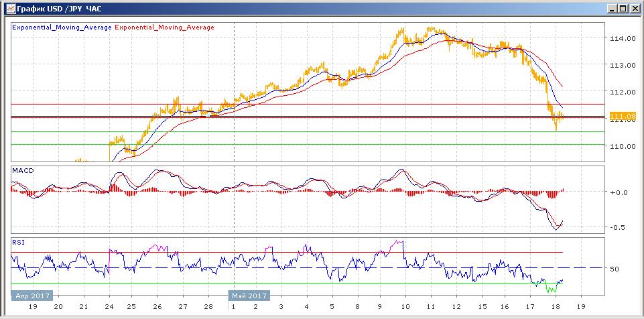
Task: Close the USD/JPY chart window
Action: click(634, 8)
